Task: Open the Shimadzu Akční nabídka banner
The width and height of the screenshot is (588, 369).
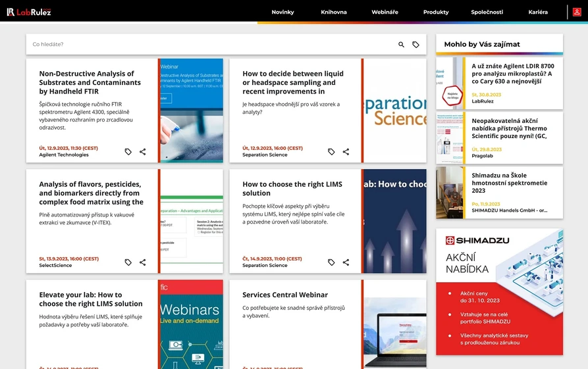Action: tap(499, 291)
